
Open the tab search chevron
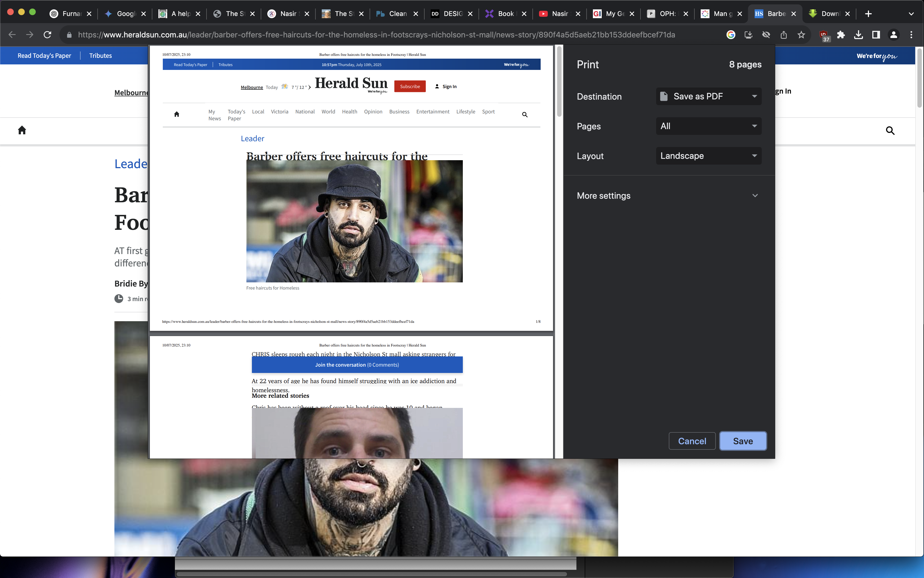tap(911, 14)
